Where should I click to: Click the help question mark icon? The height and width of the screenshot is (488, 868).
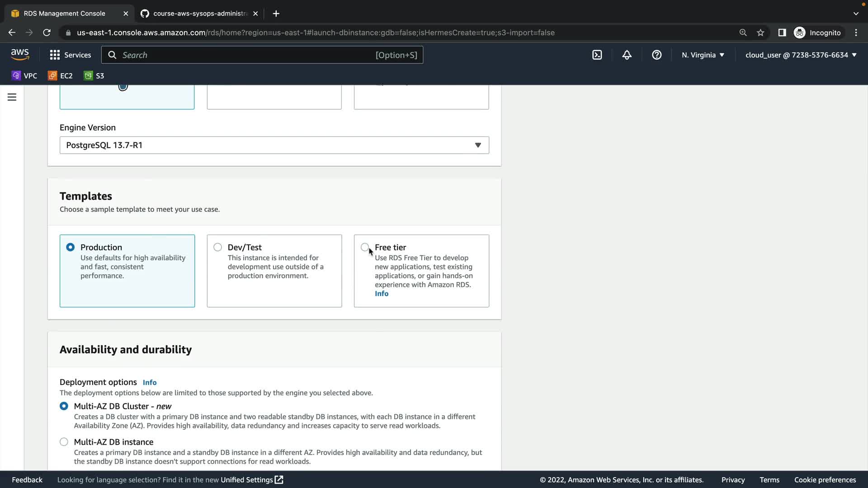point(656,55)
